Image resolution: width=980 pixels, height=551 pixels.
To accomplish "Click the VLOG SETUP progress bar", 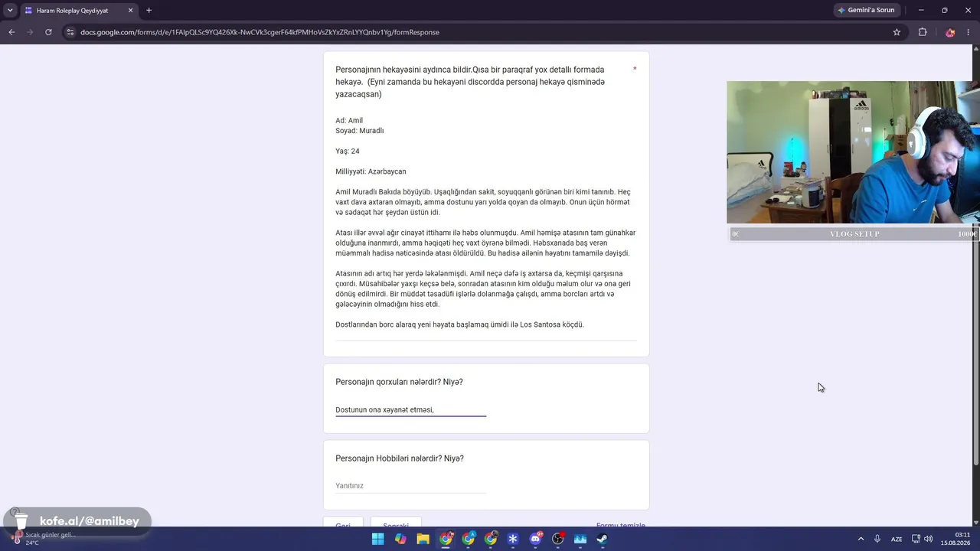I will click(x=853, y=233).
